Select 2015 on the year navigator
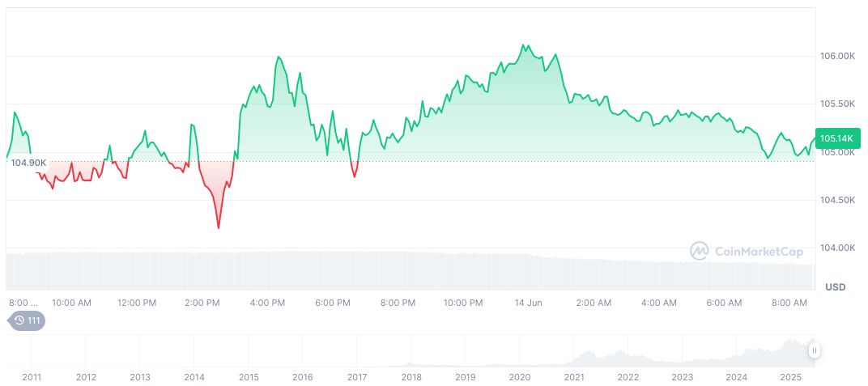Image resolution: width=868 pixels, height=386 pixels. point(249,377)
